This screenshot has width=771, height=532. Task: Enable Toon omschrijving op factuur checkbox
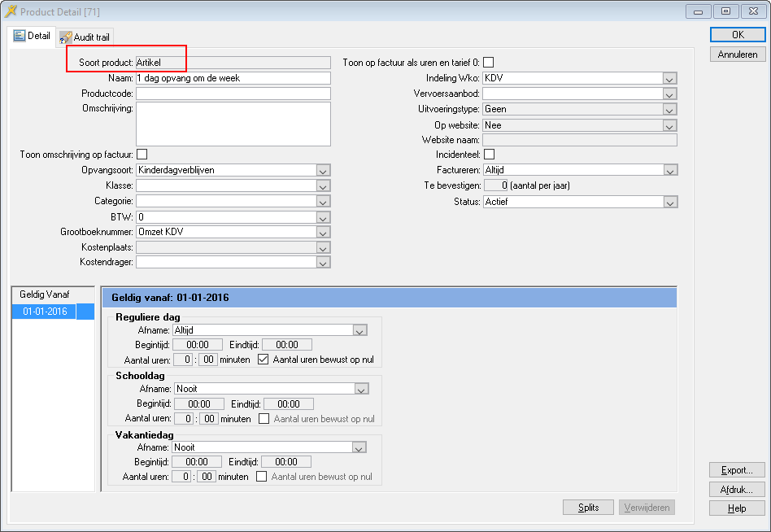[142, 154]
